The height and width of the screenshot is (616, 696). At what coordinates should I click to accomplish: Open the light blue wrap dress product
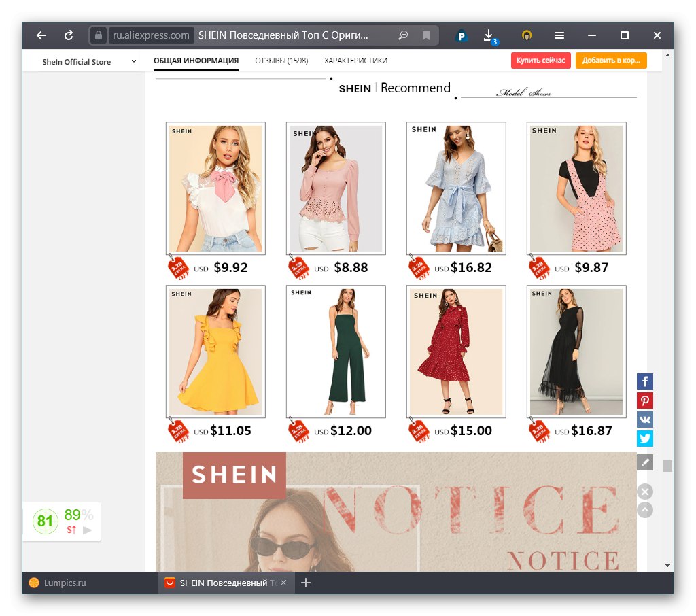point(456,188)
